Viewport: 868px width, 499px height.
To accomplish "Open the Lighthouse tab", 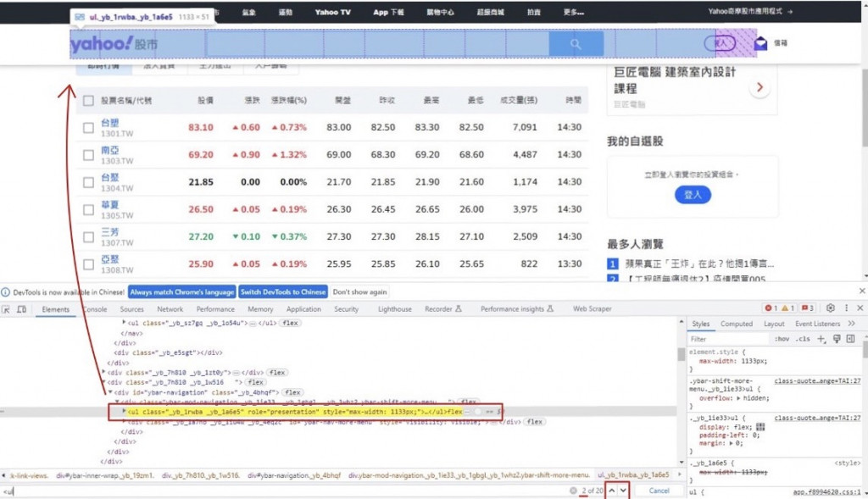I will (x=395, y=309).
